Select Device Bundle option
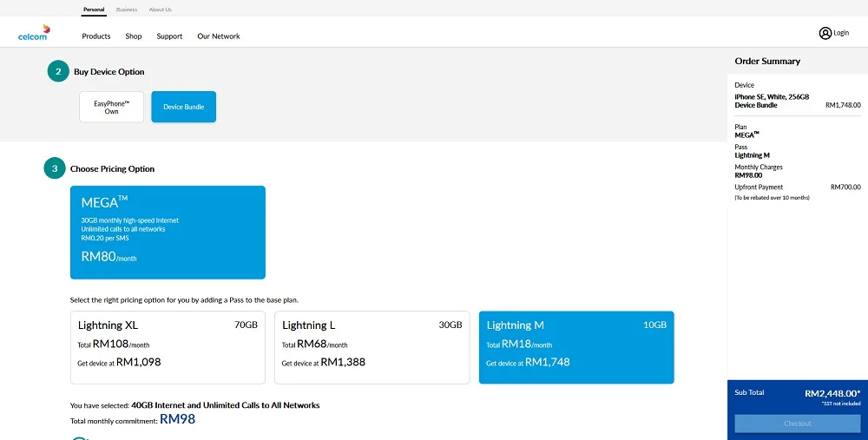The height and width of the screenshot is (440, 868). [x=184, y=107]
